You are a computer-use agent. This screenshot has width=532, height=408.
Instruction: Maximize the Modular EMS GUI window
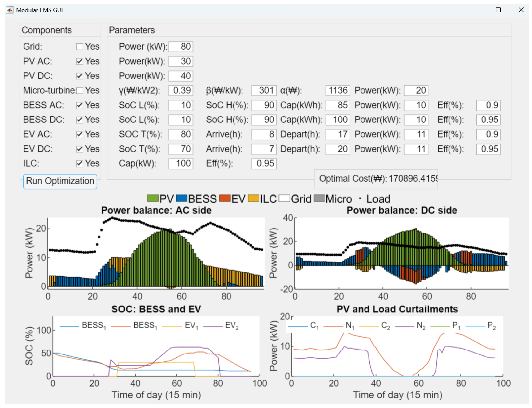point(498,10)
